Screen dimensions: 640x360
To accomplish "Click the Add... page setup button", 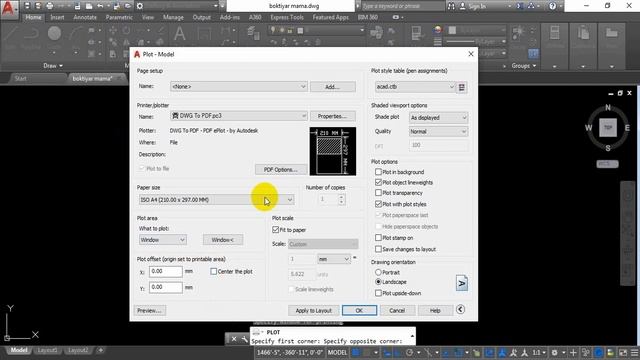I will [333, 87].
